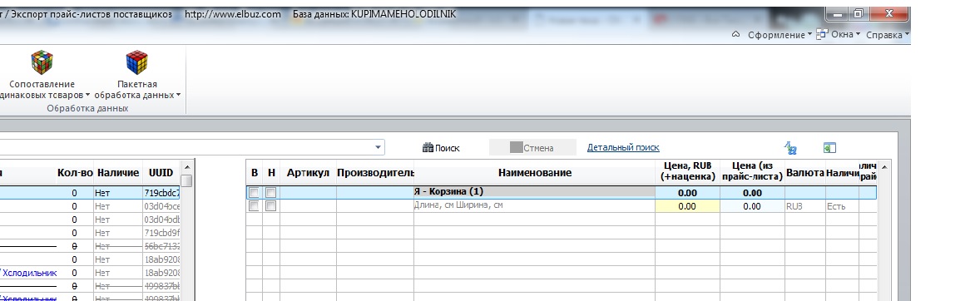Click the Н column header

click(x=271, y=173)
